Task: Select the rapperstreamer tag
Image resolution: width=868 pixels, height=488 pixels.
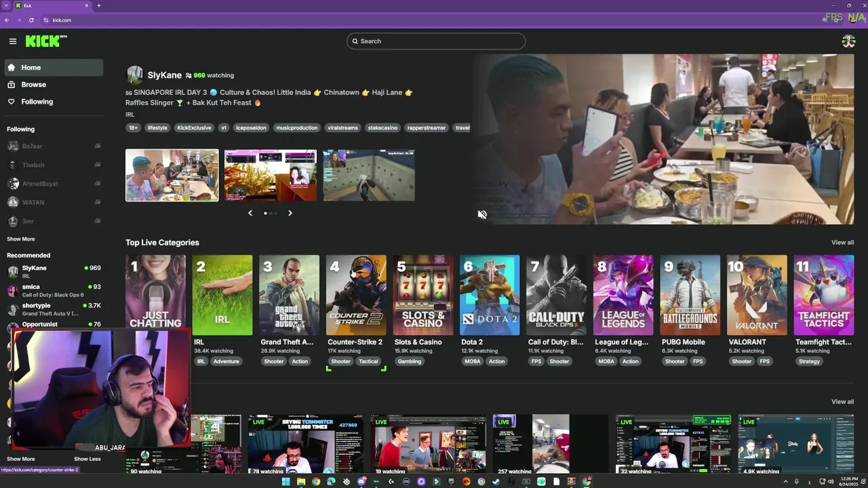Action: click(x=427, y=128)
